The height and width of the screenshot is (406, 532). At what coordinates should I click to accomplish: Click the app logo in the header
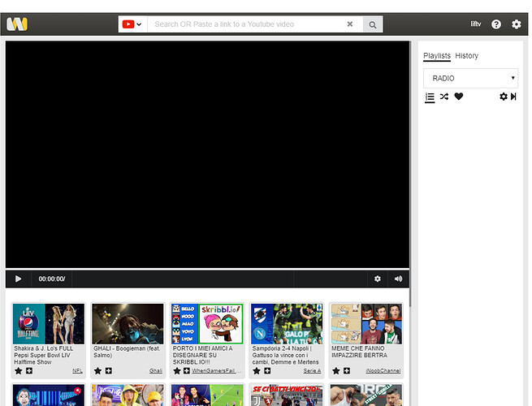click(x=18, y=24)
